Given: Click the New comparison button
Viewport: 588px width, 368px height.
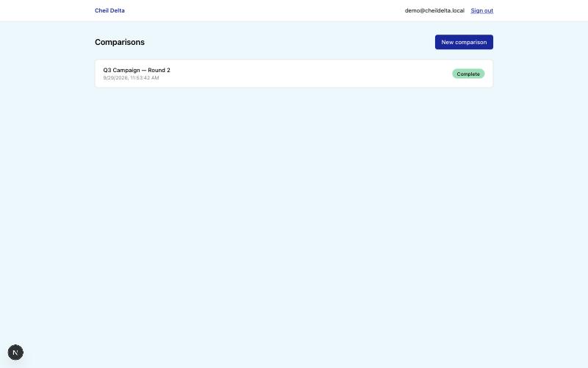Looking at the screenshot, I should pyautogui.click(x=464, y=42).
